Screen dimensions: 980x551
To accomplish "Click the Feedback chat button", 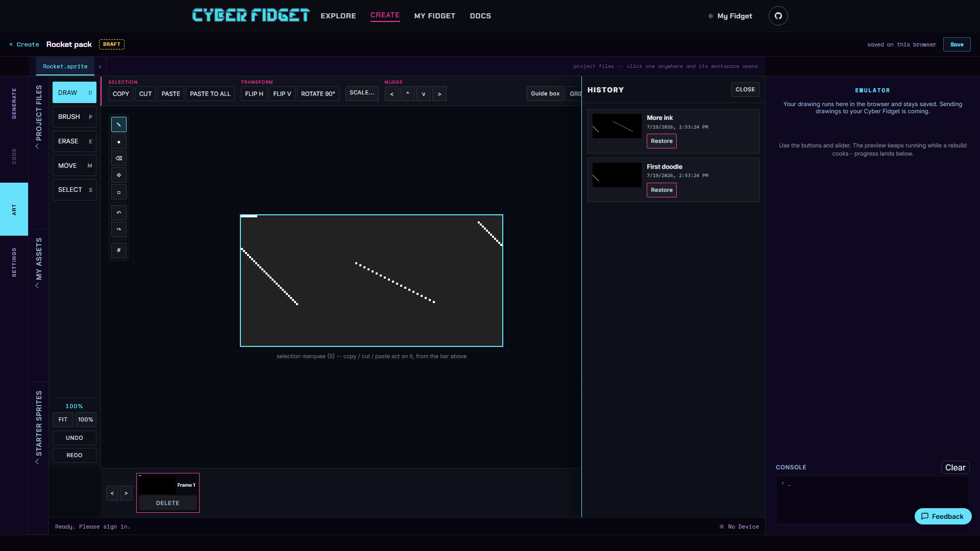I will click(x=943, y=516).
